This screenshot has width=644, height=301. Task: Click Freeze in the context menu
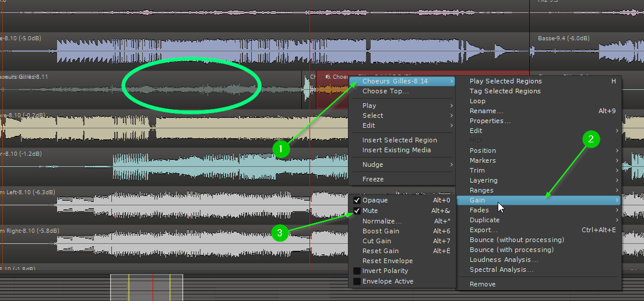tap(373, 179)
